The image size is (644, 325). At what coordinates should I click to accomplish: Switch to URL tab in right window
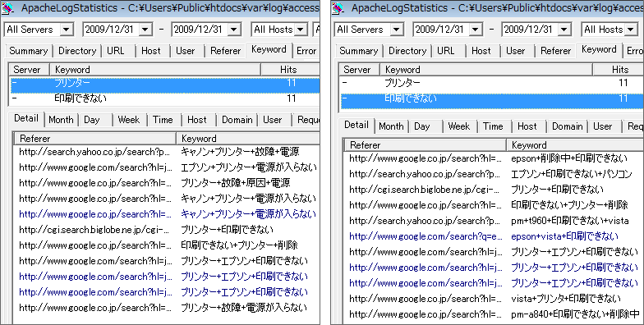tap(445, 51)
